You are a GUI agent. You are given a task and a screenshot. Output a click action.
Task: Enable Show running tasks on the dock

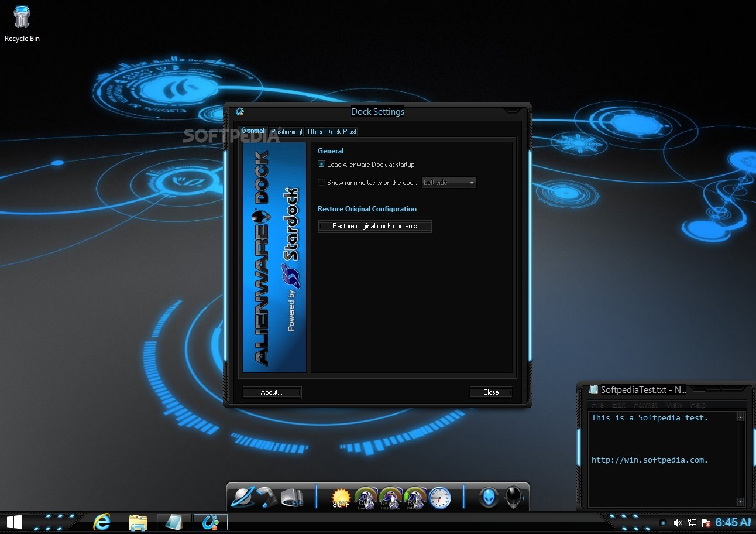[321, 182]
